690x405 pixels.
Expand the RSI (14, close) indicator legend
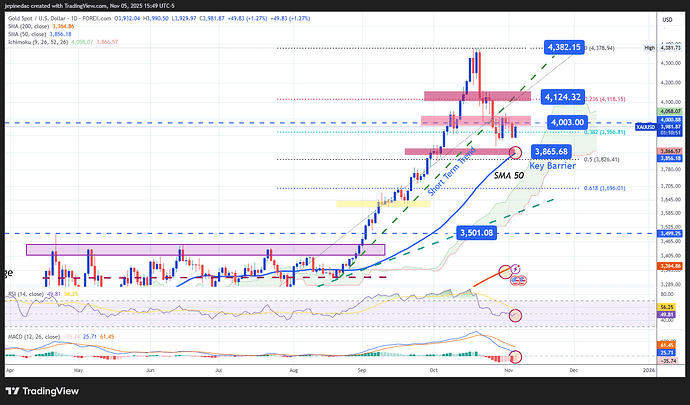pyautogui.click(x=24, y=295)
